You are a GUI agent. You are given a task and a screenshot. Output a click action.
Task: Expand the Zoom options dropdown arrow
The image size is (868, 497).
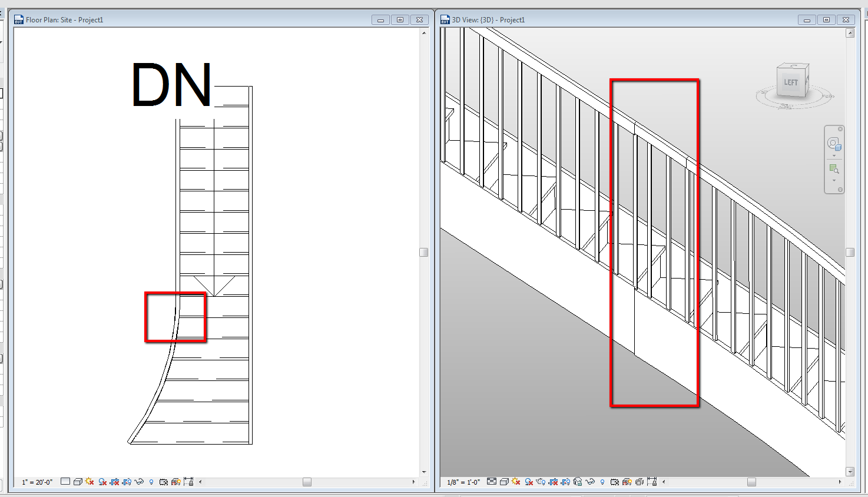[834, 180]
